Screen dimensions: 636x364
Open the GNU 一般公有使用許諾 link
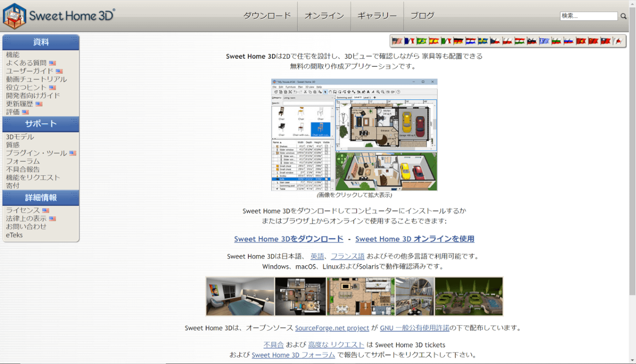415,328
